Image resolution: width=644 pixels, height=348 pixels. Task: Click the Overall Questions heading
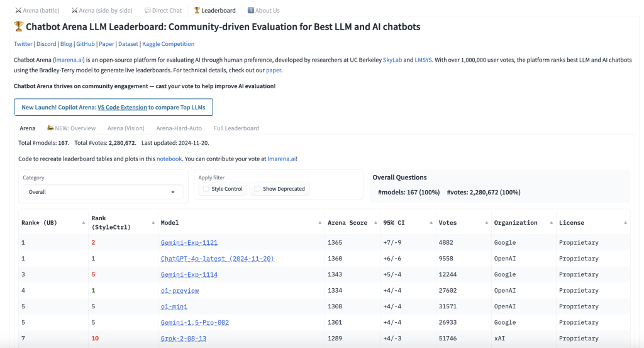point(399,177)
